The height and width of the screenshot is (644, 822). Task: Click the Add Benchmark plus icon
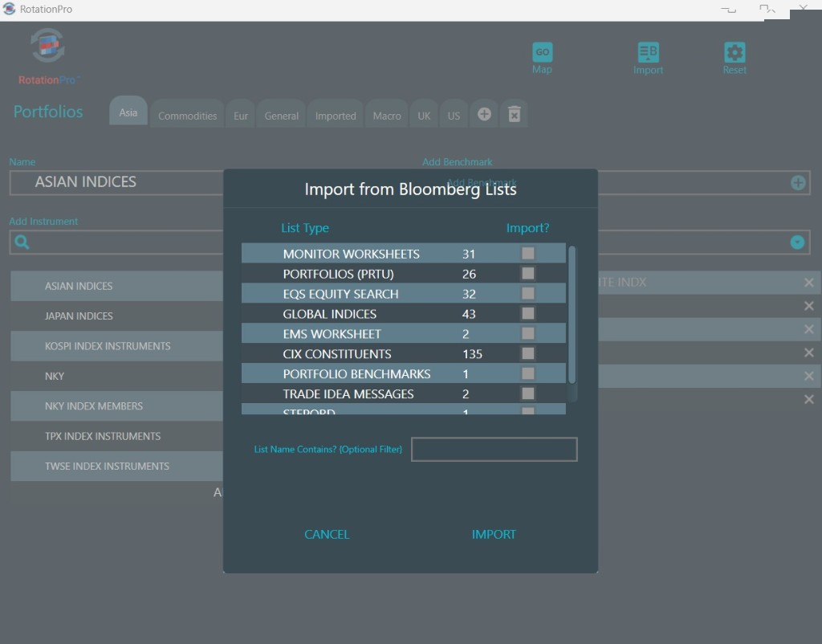pos(798,182)
